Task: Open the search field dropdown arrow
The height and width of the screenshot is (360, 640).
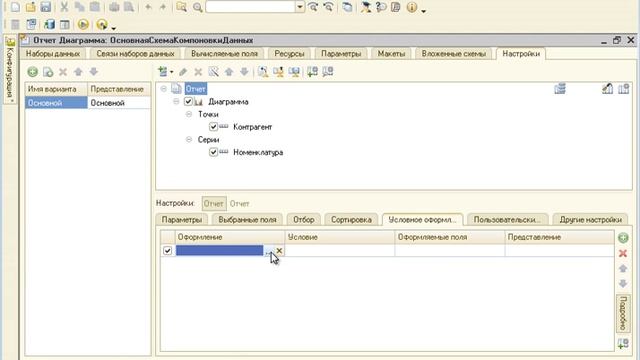Action: point(300,7)
